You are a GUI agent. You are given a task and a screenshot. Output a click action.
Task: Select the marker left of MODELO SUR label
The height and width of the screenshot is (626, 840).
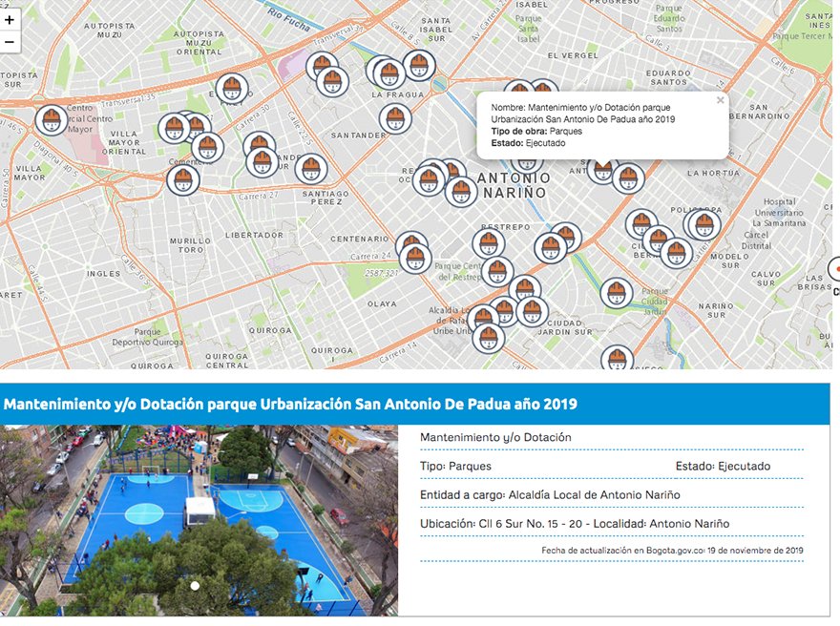click(676, 252)
